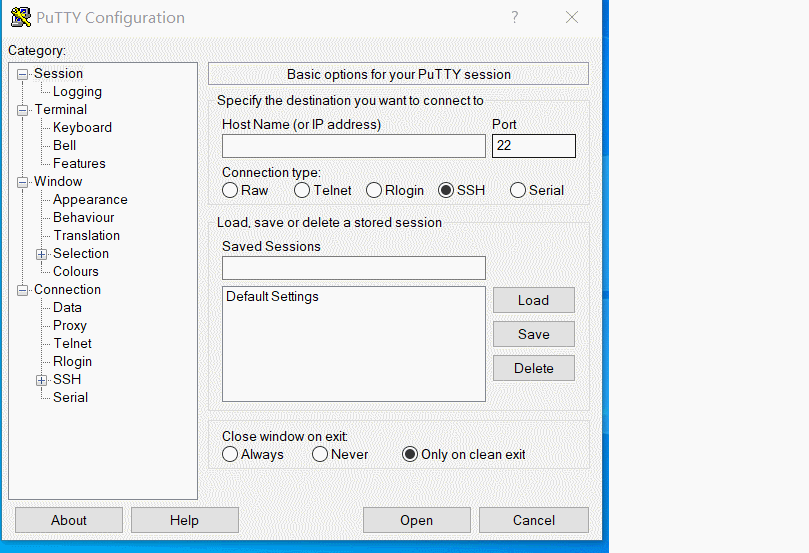The height and width of the screenshot is (553, 809).
Task: Click the Open button
Action: click(x=416, y=520)
